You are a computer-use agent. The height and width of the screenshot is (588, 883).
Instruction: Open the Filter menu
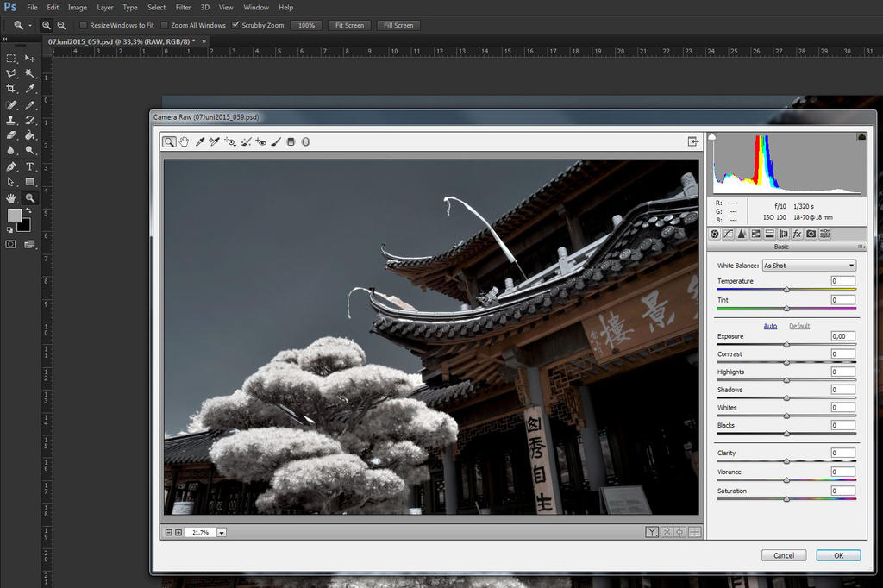(183, 7)
